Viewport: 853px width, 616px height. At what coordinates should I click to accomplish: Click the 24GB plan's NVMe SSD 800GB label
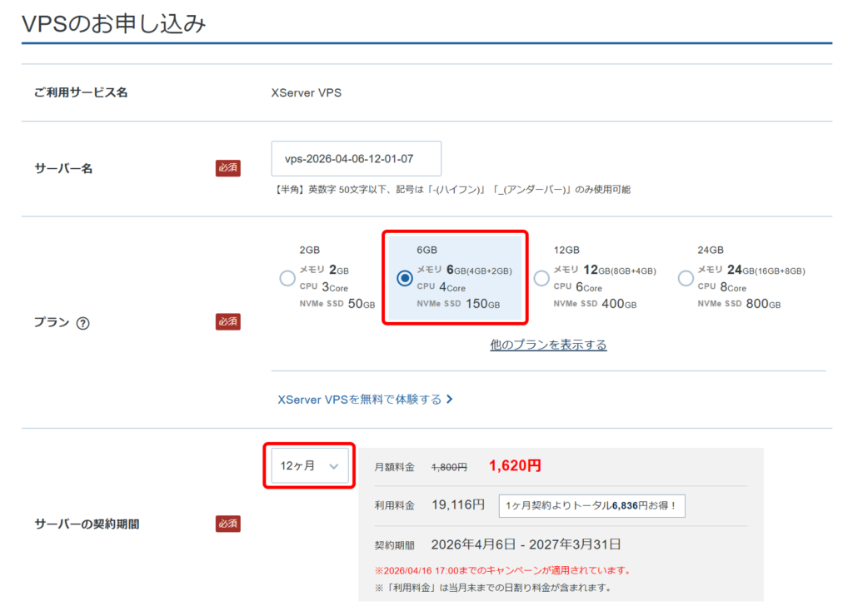pos(739,304)
